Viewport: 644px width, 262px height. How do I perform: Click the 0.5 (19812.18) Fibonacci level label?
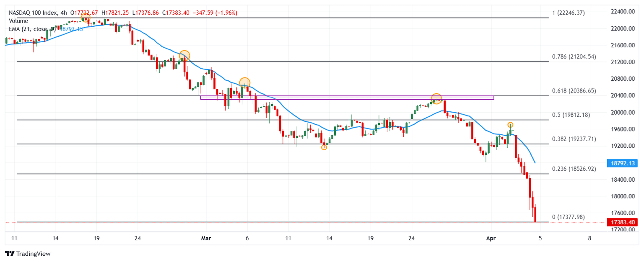point(571,115)
